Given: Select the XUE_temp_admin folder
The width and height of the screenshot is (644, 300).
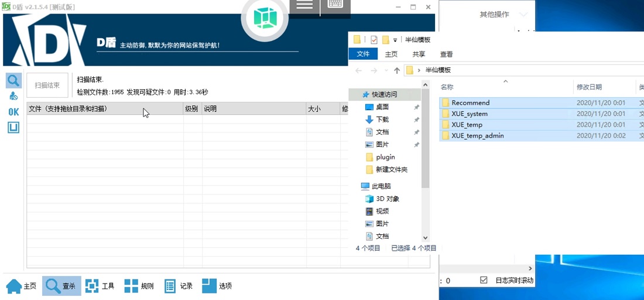Looking at the screenshot, I should tap(477, 136).
